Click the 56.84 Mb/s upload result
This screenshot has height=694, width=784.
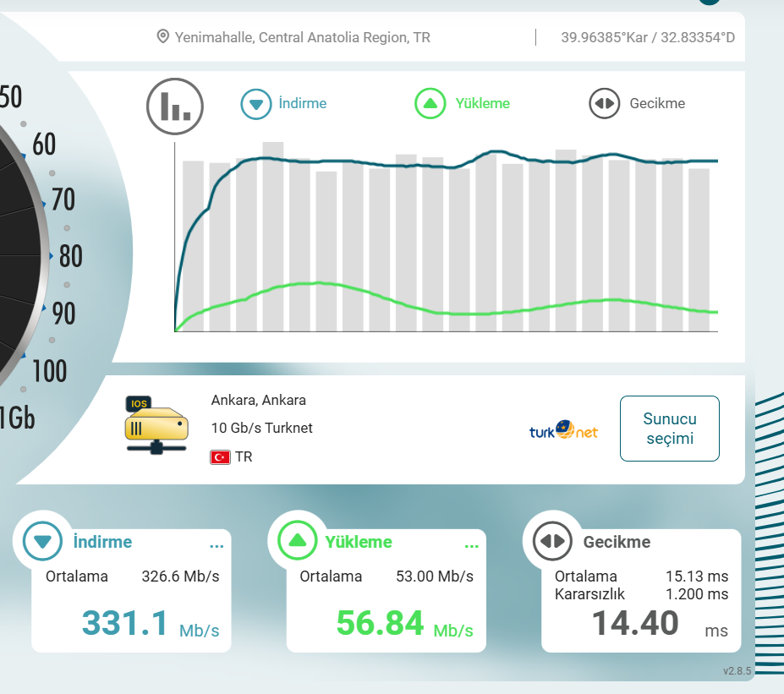(x=405, y=624)
